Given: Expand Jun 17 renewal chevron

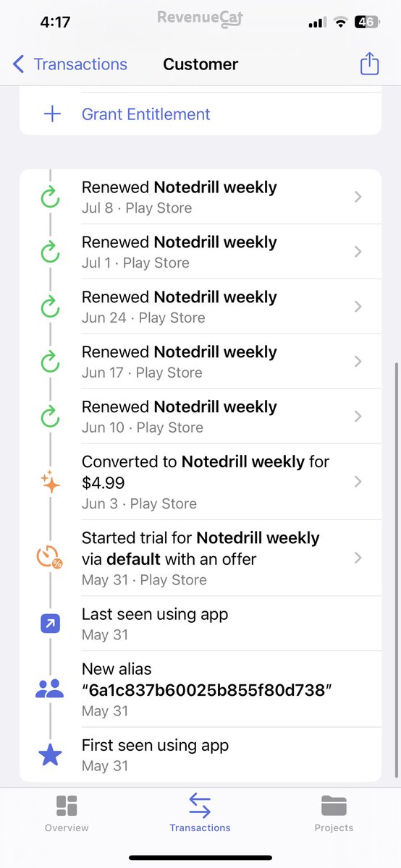Looking at the screenshot, I should tap(358, 362).
